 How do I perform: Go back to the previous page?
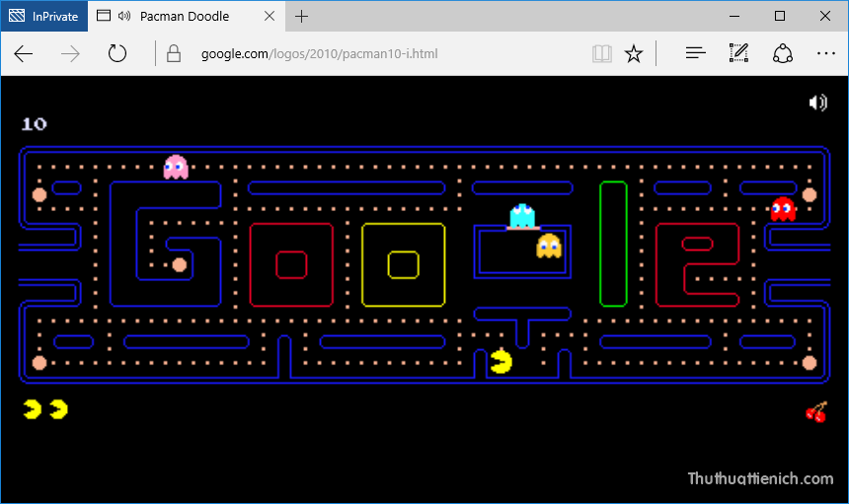(x=24, y=53)
